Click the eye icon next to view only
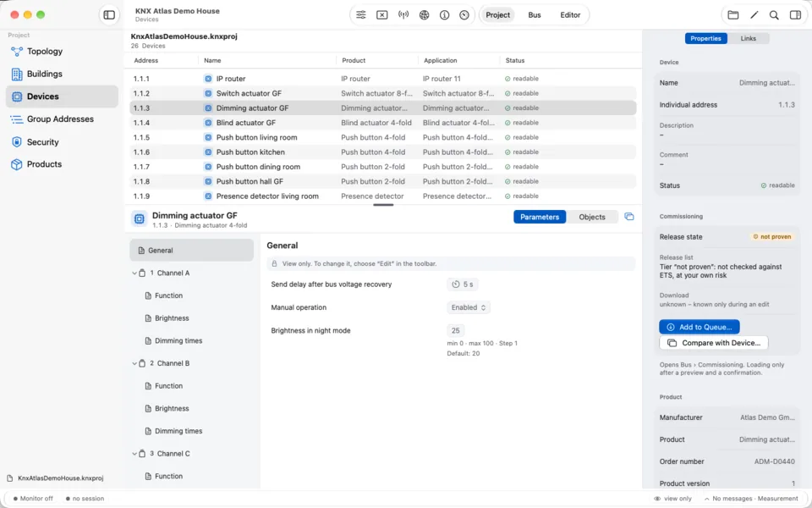This screenshot has width=812, height=508. (657, 499)
